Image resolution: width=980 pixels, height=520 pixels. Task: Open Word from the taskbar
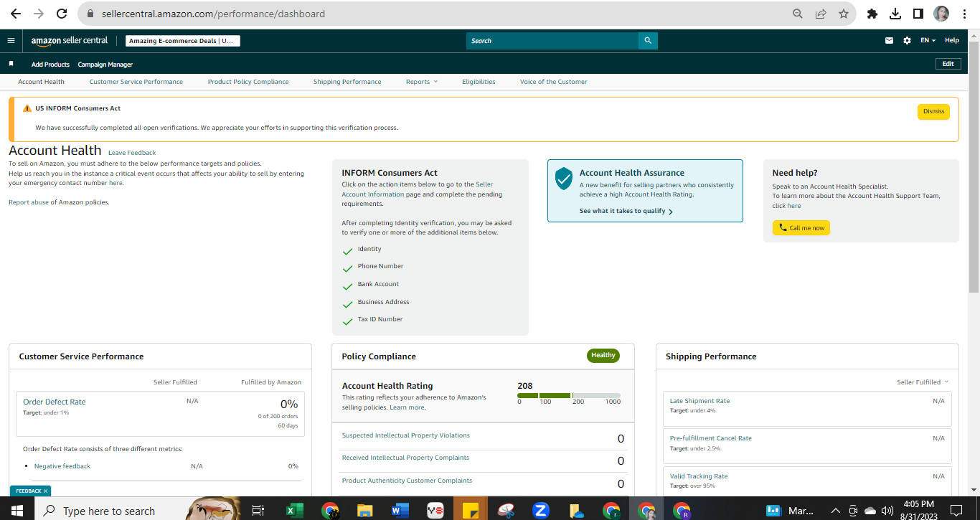click(x=400, y=511)
